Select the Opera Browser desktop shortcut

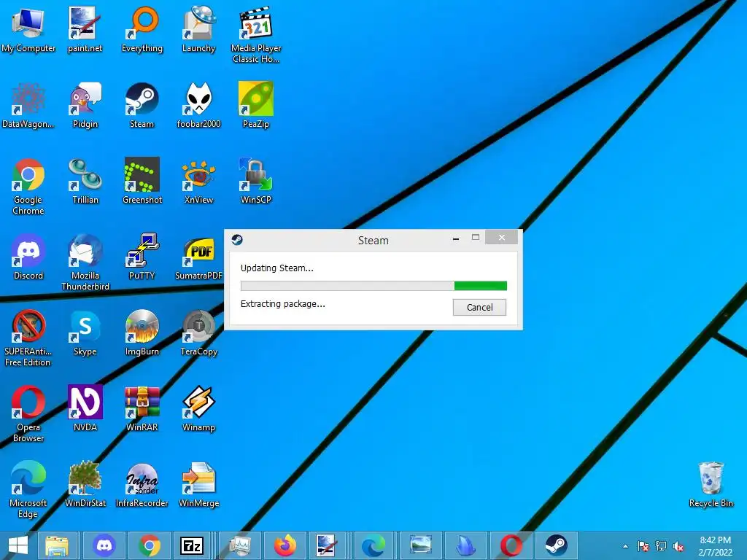(x=28, y=414)
